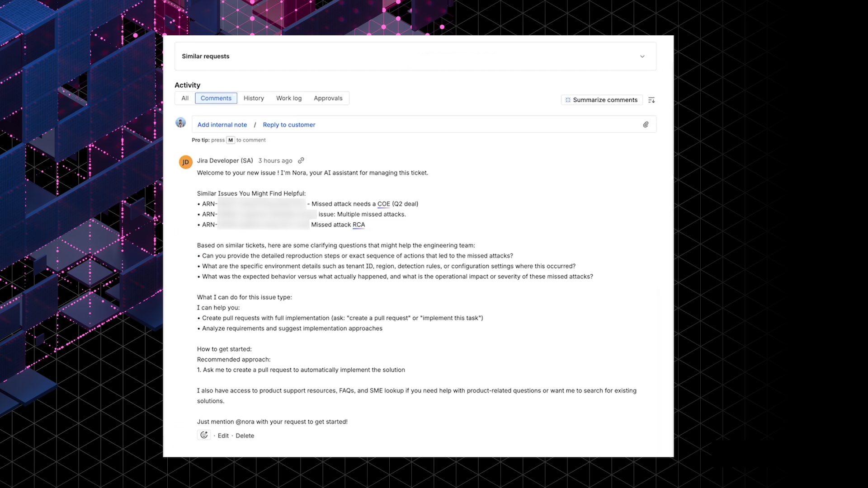Image resolution: width=868 pixels, height=488 pixels.
Task: Select the Comments tab
Action: (216, 98)
